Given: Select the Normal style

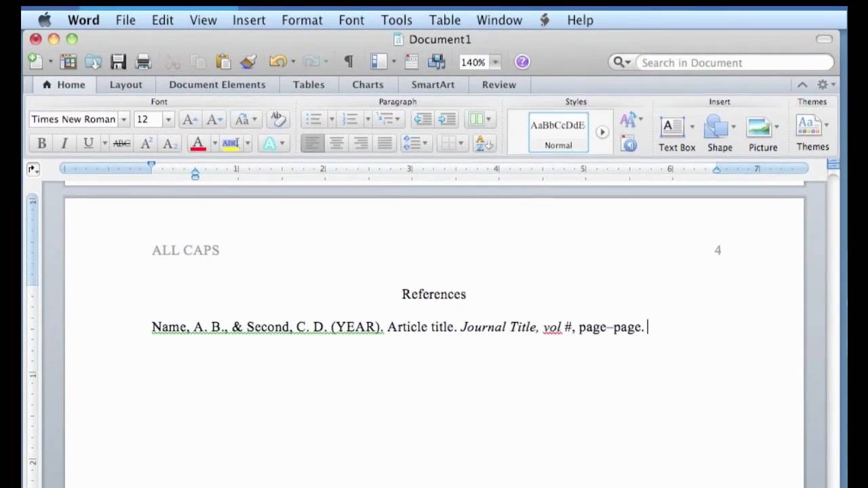Looking at the screenshot, I should (x=558, y=132).
